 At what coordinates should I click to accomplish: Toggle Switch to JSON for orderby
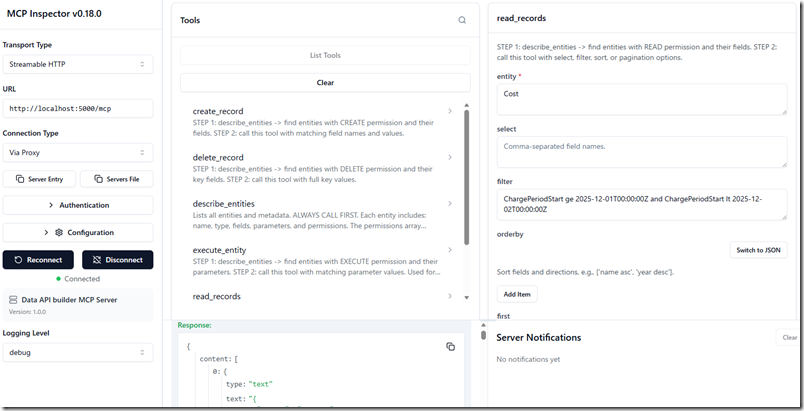point(758,250)
